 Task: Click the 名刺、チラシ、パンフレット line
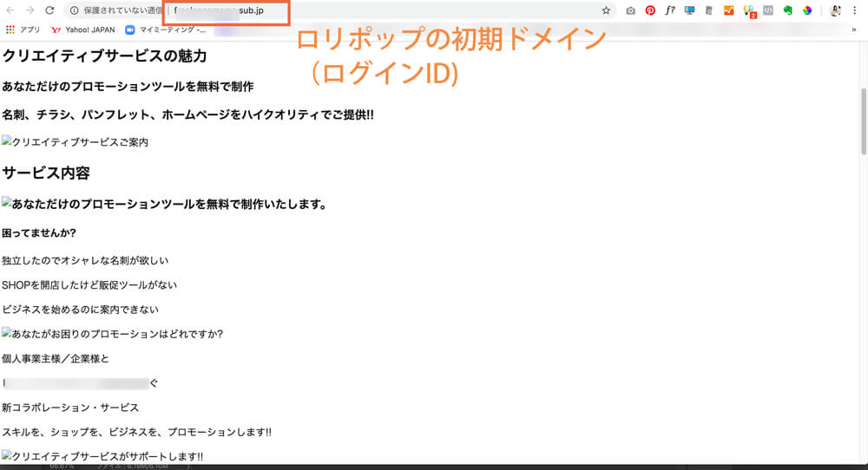point(187,114)
